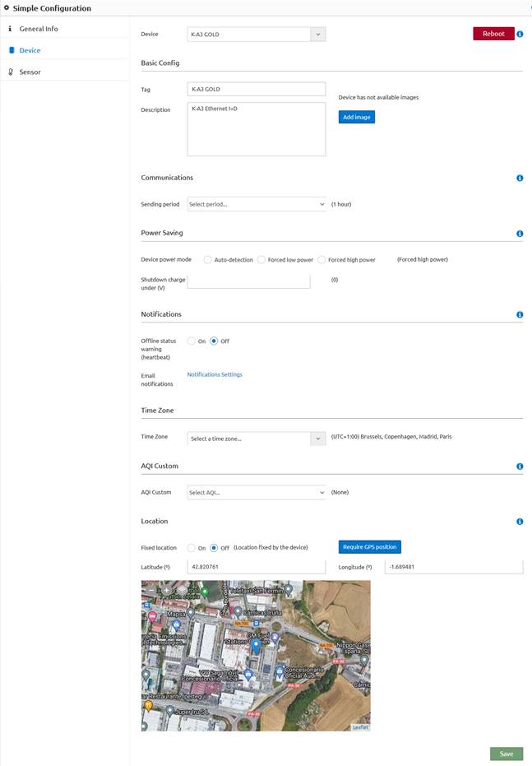Image resolution: width=532 pixels, height=766 pixels.
Task: Click 'Device has not available images' text
Action: point(378,97)
